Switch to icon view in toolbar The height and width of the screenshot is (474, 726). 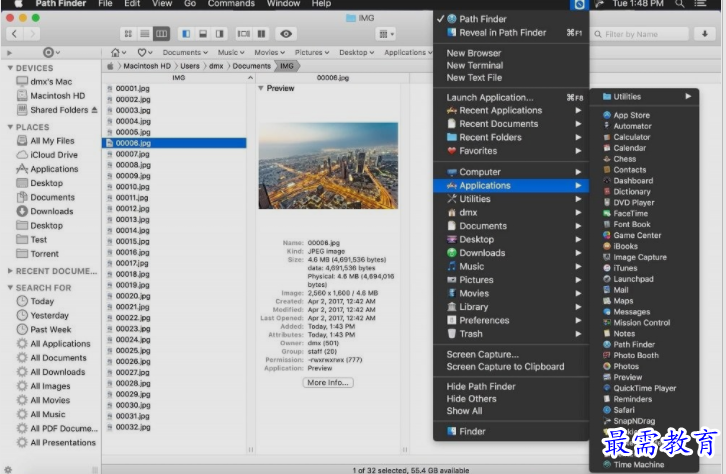pyautogui.click(x=128, y=34)
